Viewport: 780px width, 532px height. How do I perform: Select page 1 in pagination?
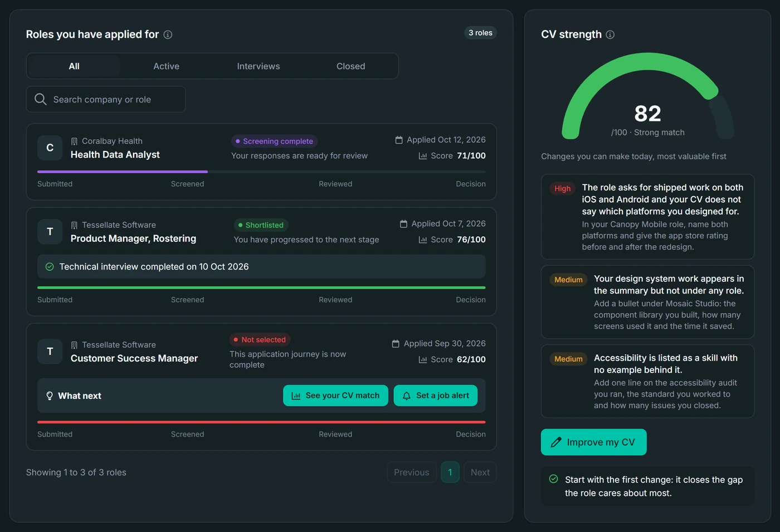[x=450, y=472]
